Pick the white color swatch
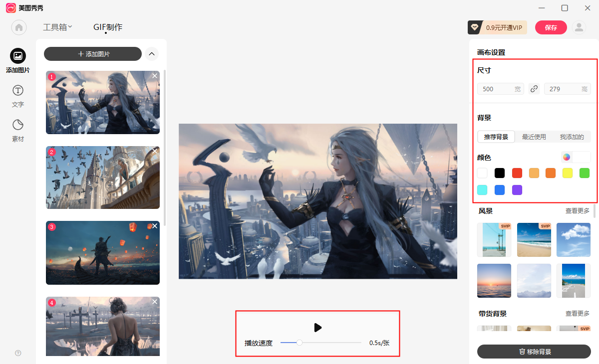Screen dimensions: 599x364 (482, 173)
